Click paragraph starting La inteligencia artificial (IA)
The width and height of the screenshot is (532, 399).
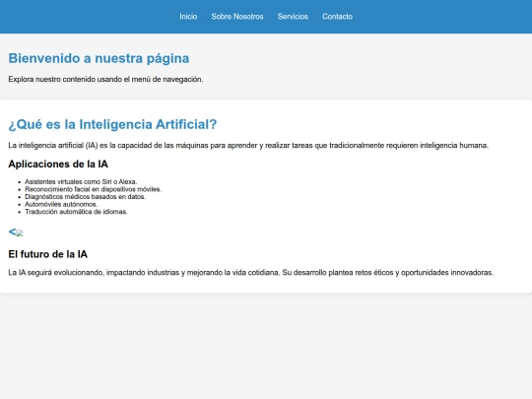[x=248, y=145]
